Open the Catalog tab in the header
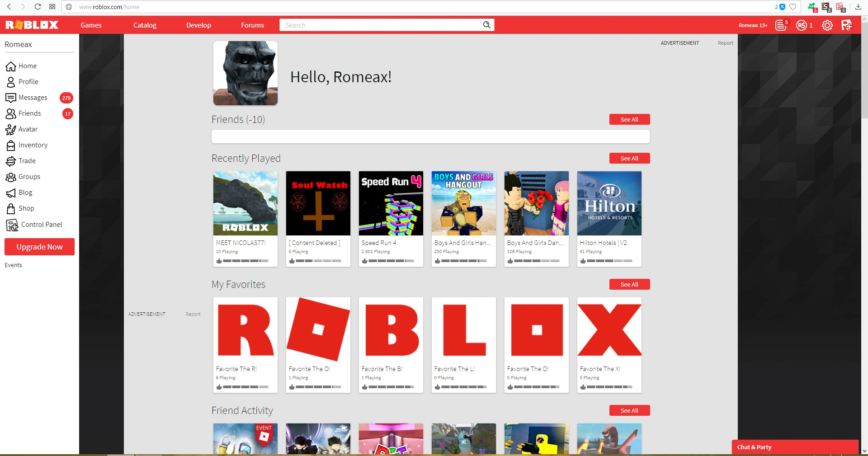The image size is (868, 456). (x=145, y=25)
